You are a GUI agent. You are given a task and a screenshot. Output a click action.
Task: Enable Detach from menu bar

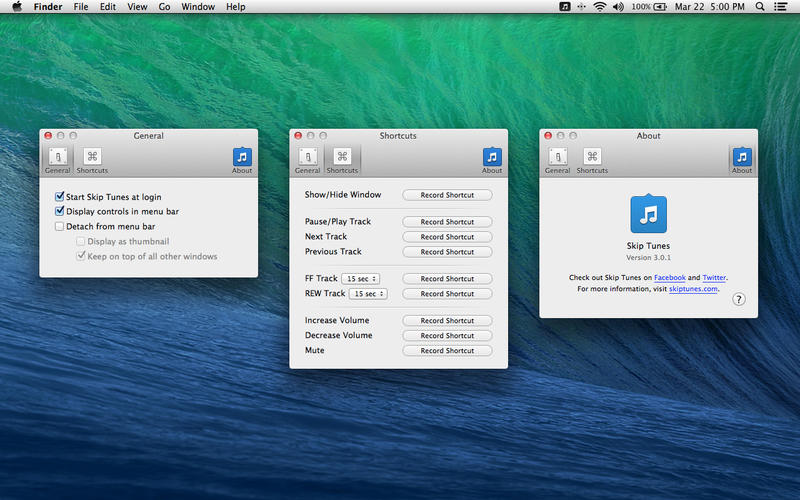pos(60,226)
